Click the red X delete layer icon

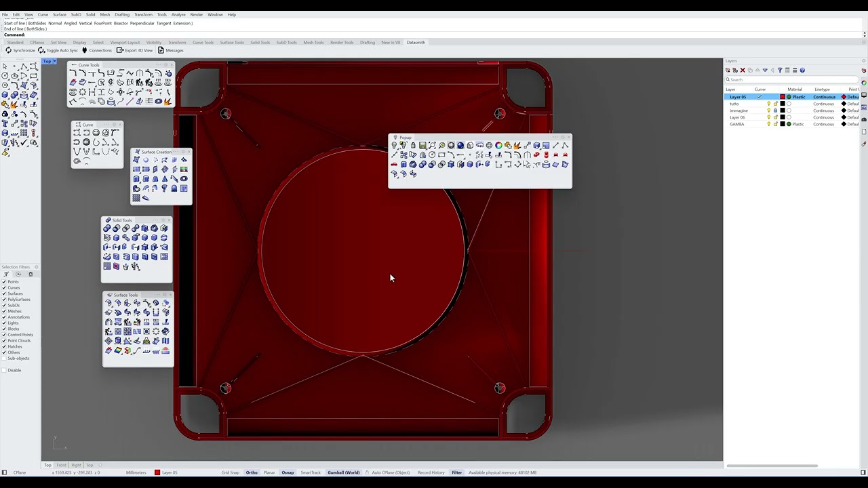[743, 70]
